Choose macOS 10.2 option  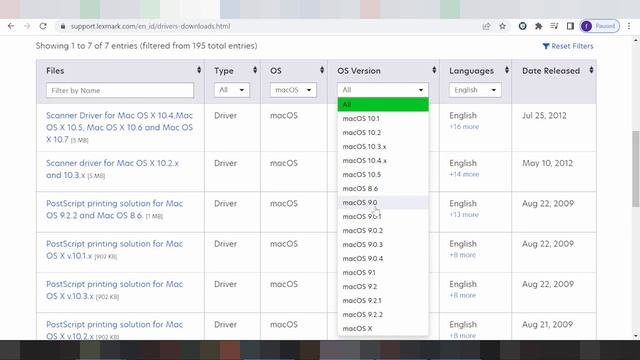click(x=383, y=132)
